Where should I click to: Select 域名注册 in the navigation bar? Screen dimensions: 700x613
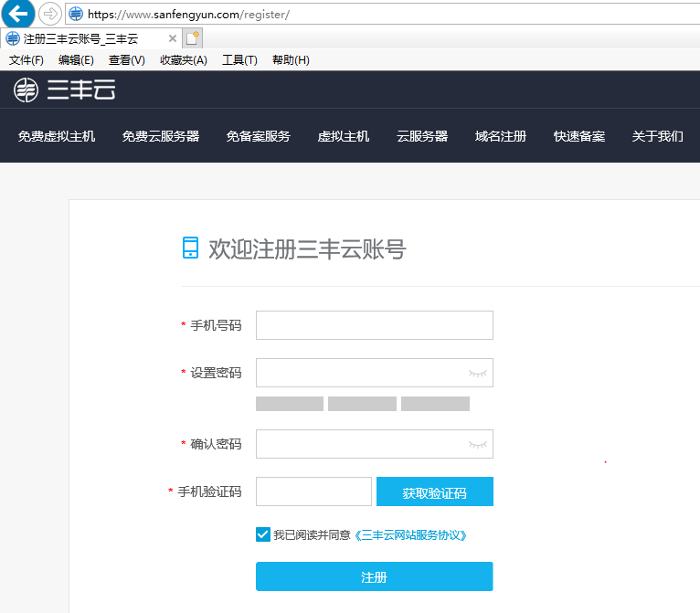tap(501, 136)
